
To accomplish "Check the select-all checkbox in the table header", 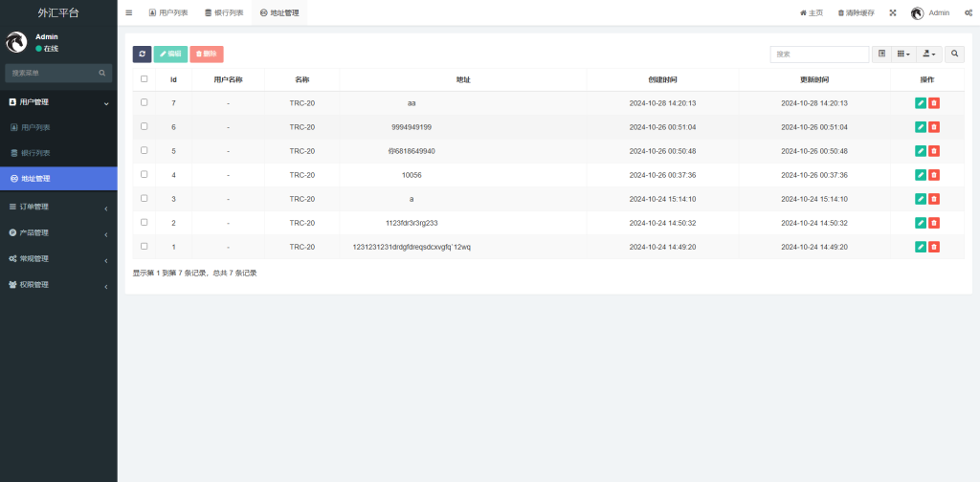I will coord(145,79).
